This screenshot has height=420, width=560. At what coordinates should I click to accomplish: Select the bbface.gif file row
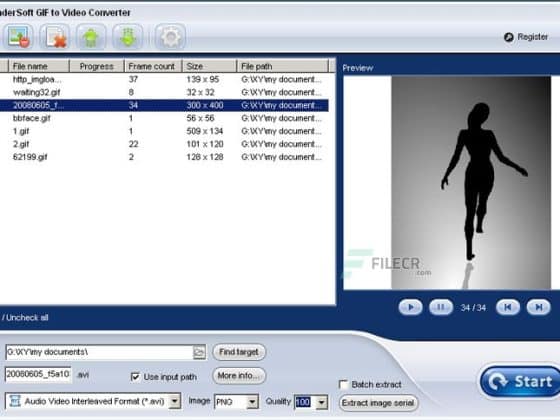pos(164,118)
